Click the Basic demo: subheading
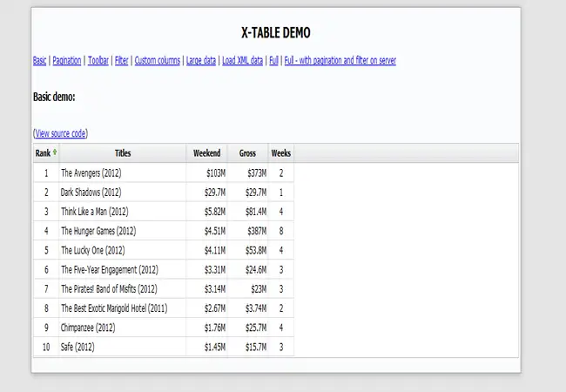The height and width of the screenshot is (392, 566). pos(54,97)
